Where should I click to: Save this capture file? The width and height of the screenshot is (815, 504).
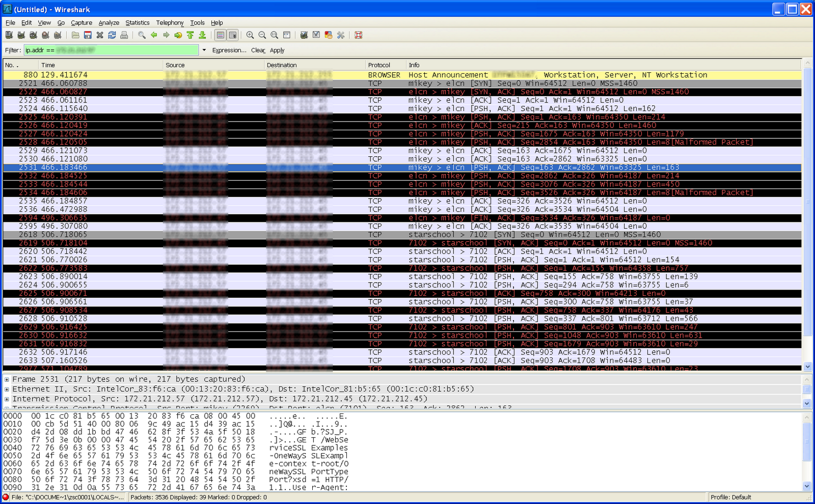pos(88,35)
